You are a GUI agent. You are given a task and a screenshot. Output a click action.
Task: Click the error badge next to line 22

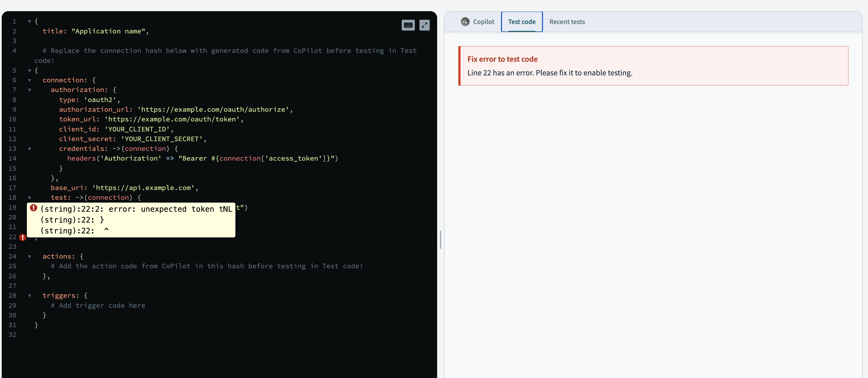22,237
